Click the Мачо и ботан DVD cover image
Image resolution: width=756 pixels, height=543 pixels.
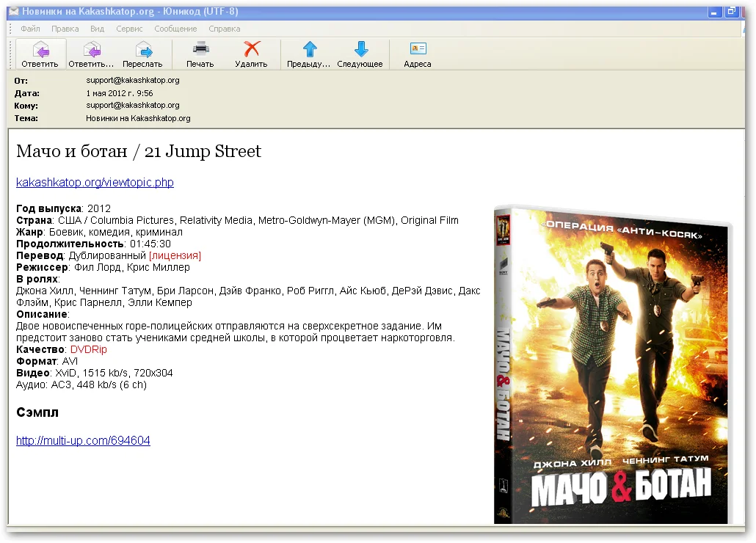click(612, 365)
